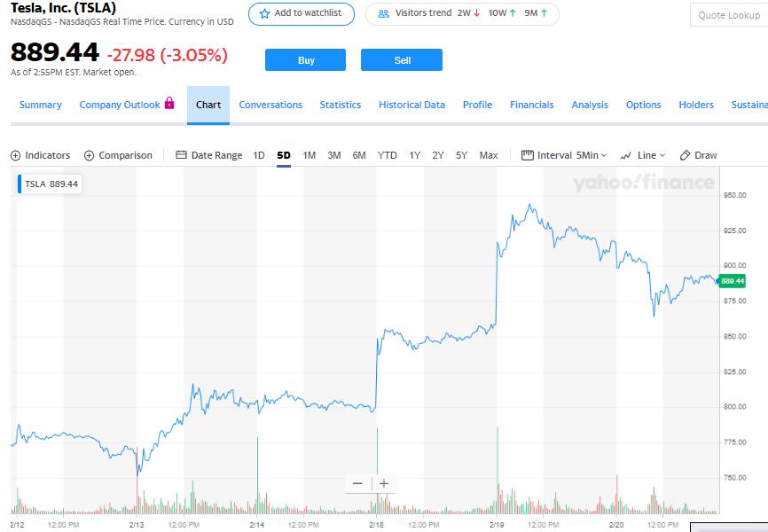Switch chart range to 1M

(310, 155)
